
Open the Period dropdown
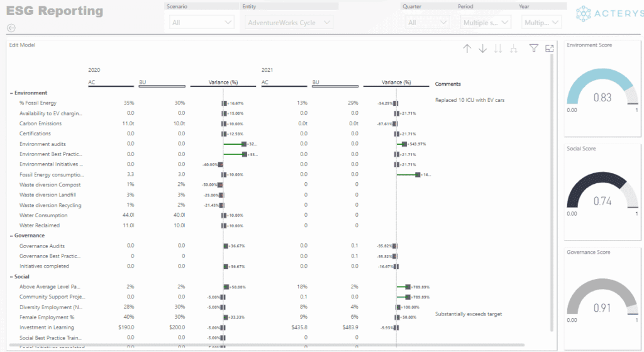(x=486, y=22)
